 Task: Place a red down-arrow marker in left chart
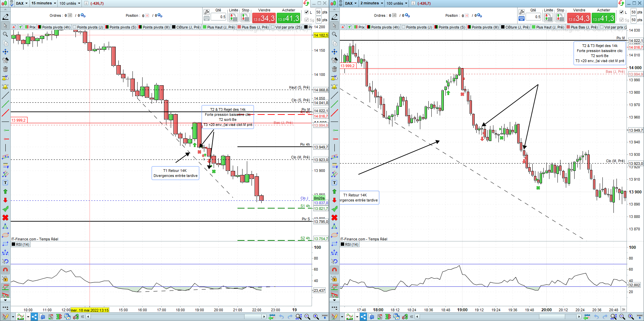click(x=5, y=200)
